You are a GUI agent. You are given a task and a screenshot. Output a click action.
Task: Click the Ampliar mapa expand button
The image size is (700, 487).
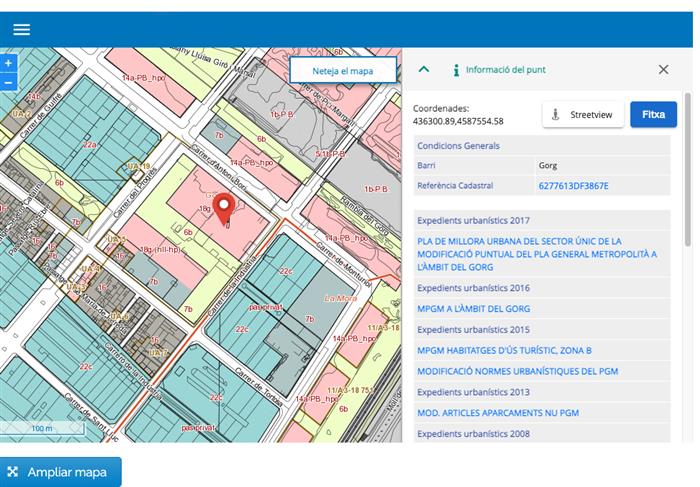[61, 472]
